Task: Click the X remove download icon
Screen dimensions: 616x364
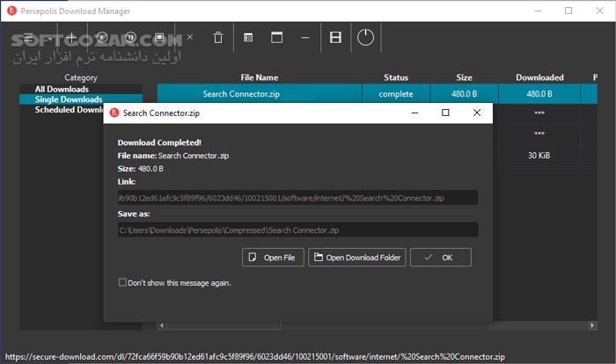Action: (x=189, y=38)
